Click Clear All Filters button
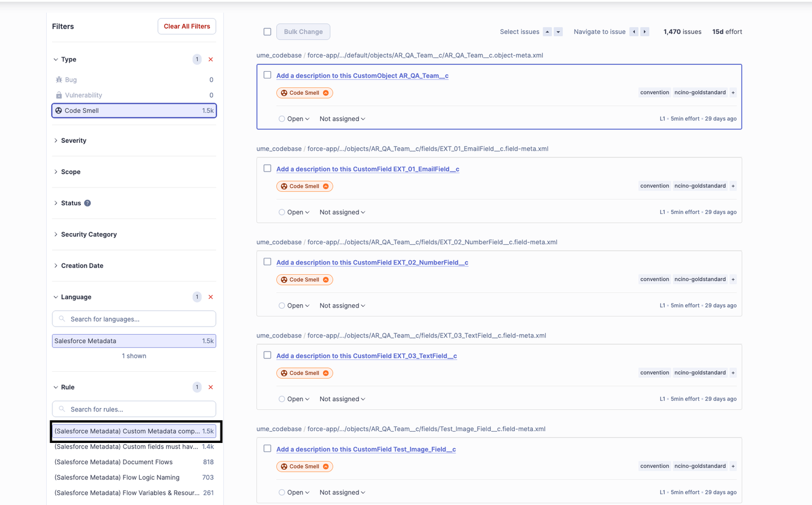The width and height of the screenshot is (812, 505). 187,27
